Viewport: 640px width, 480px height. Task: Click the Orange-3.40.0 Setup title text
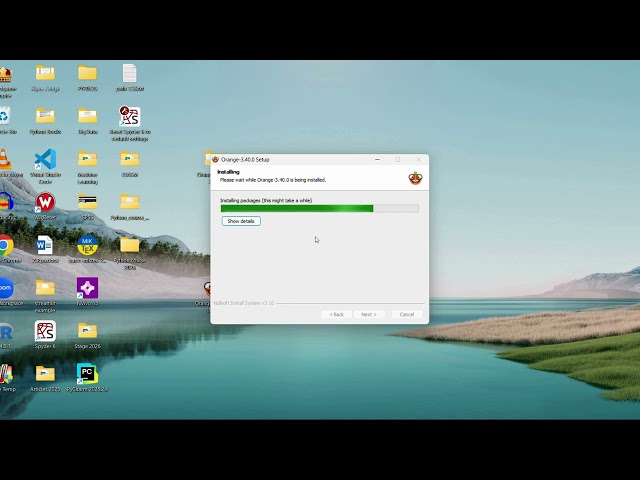pos(245,160)
